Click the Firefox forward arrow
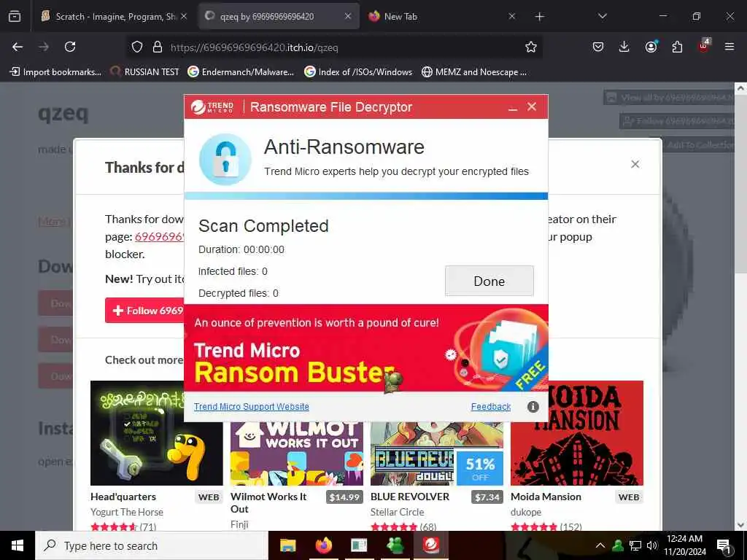The image size is (747, 560). pos(43,47)
